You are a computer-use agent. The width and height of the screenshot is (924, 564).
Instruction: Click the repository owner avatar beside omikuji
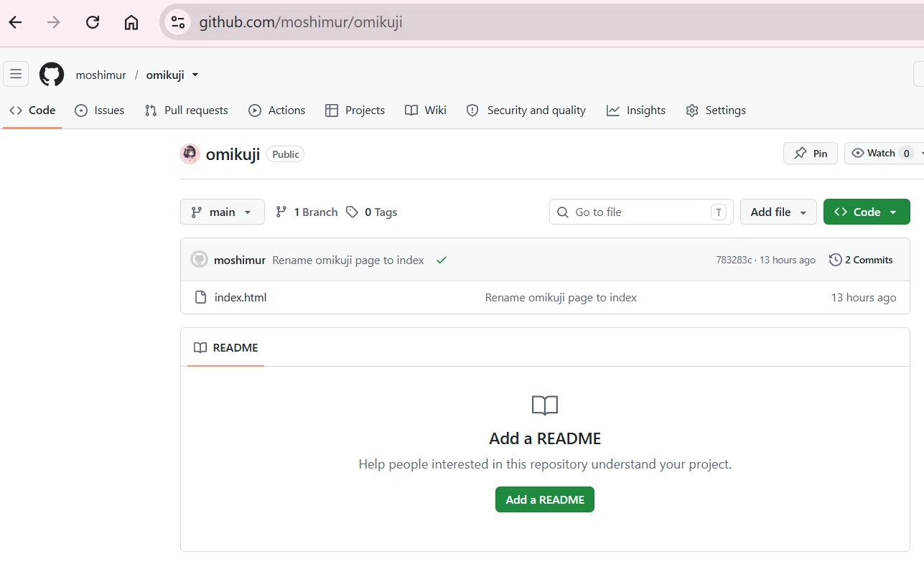click(190, 154)
